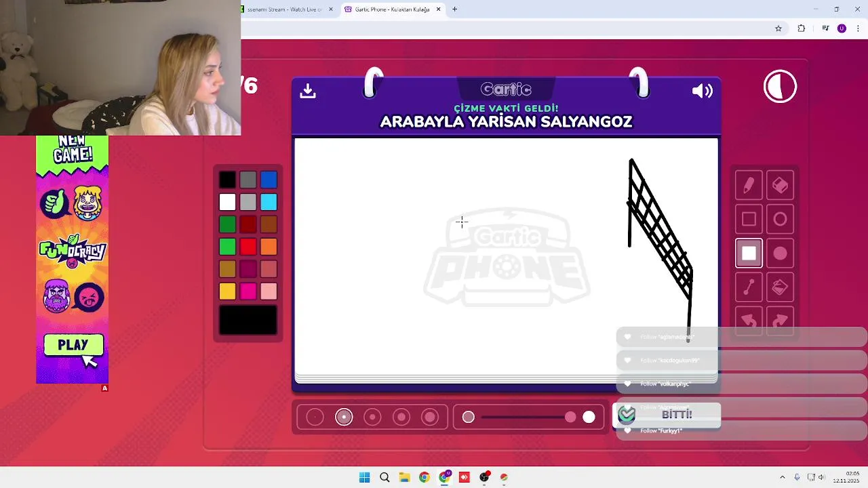Pick the black color swatch
This screenshot has width=868, height=488.
pyautogui.click(x=227, y=180)
